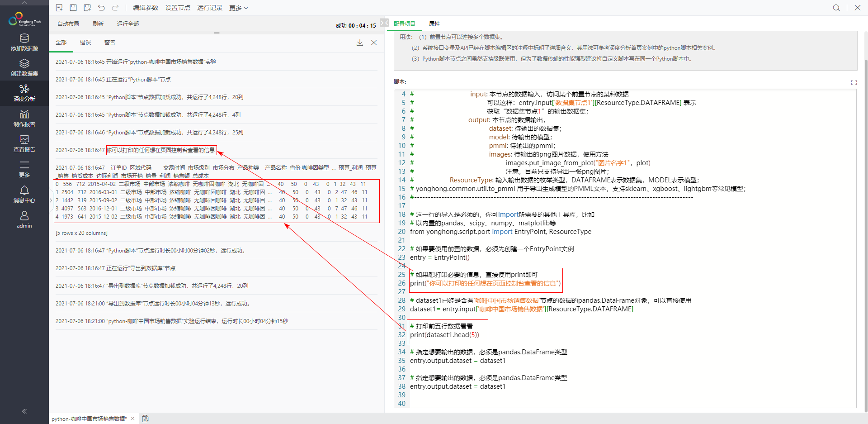Viewport: 868px width, 424px height.
Task: Run all nodes with 运行全部
Action: (x=128, y=24)
